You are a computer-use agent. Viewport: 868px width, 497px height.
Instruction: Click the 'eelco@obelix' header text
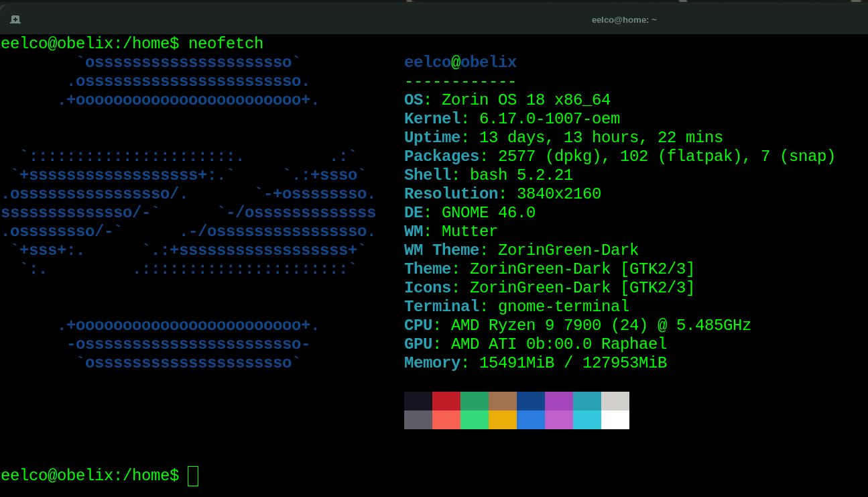460,62
